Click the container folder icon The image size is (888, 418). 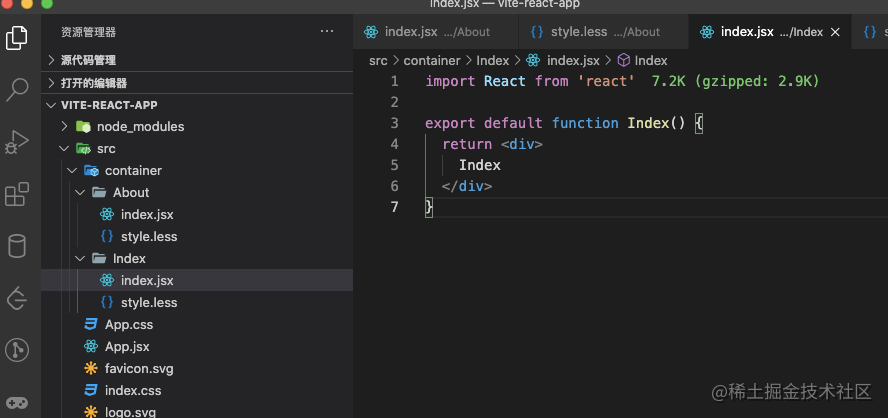click(91, 170)
